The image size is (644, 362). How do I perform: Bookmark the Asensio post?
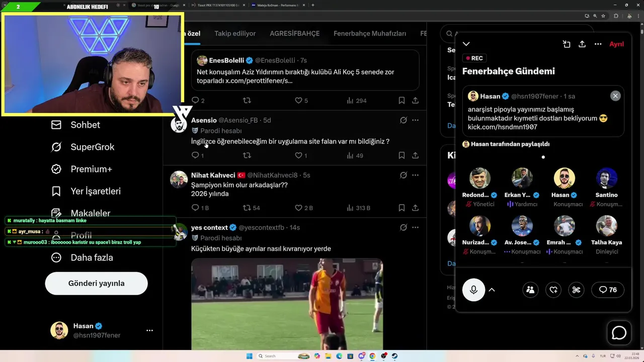point(401,156)
